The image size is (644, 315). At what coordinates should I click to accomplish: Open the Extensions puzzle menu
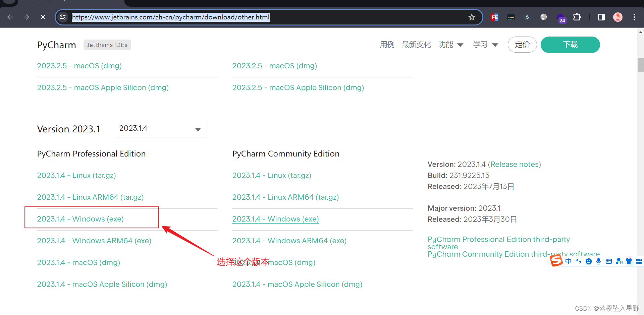pos(577,17)
